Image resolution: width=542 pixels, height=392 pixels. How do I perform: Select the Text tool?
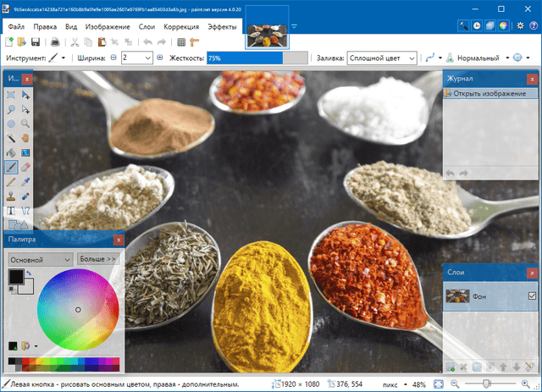click(x=11, y=210)
